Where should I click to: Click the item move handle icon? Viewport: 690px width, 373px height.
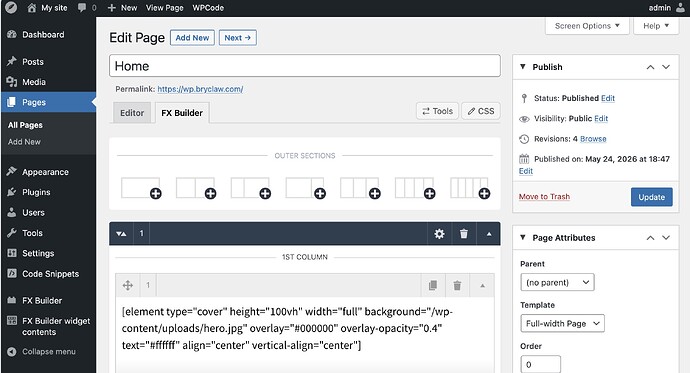click(128, 285)
